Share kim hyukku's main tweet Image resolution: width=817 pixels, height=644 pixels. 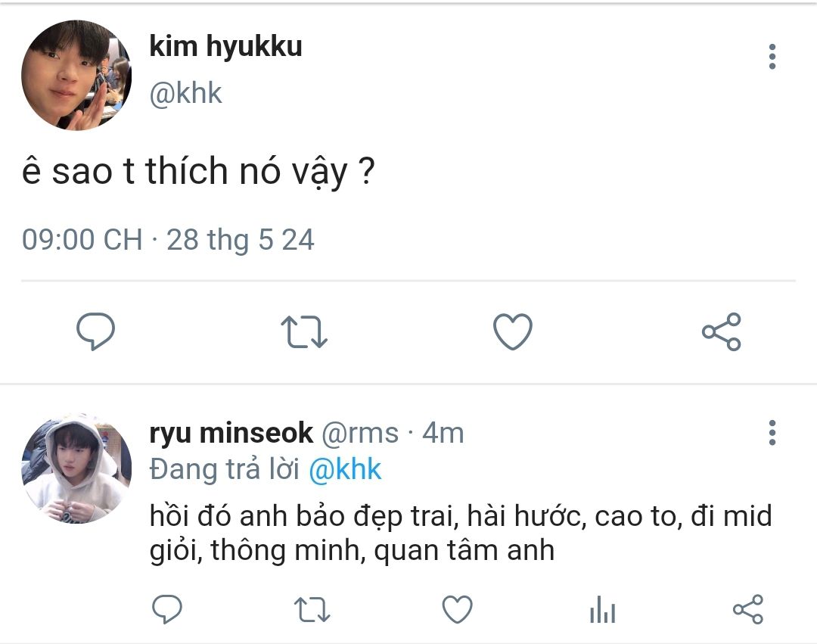[x=722, y=331]
